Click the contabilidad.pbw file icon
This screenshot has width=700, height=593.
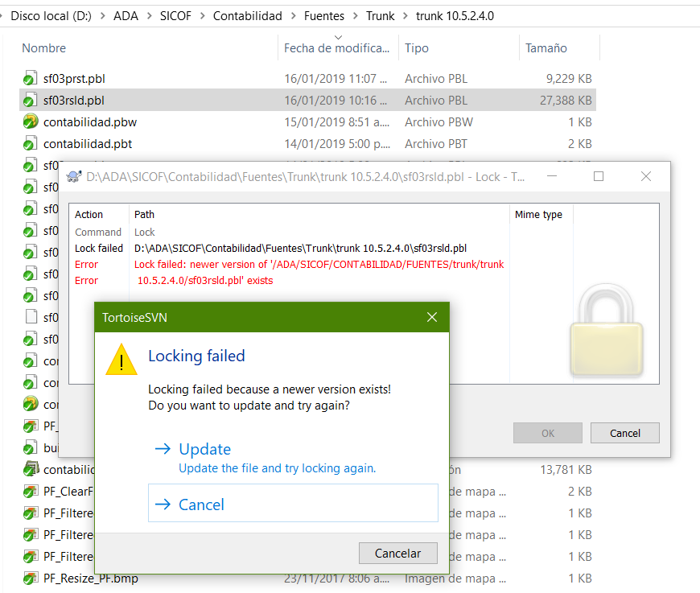(31, 122)
